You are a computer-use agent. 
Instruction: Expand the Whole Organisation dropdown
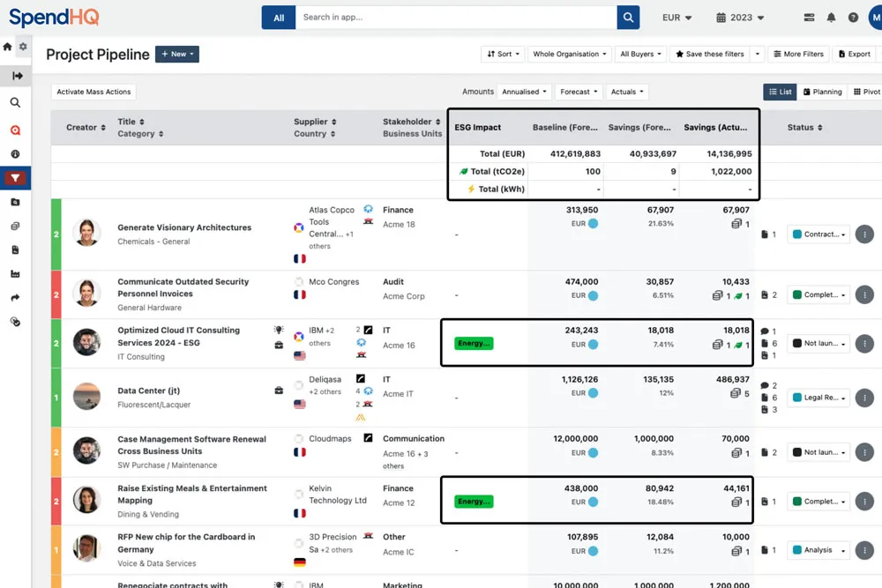[x=570, y=54]
